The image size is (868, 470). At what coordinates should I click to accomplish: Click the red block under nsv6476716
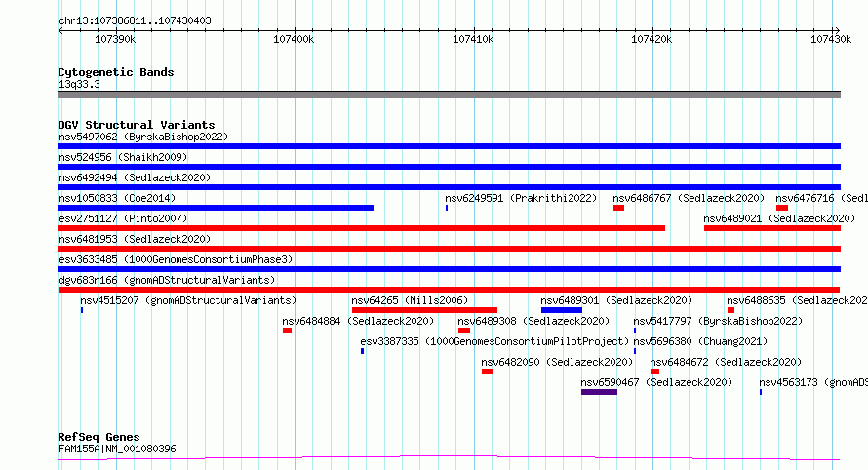coord(782,208)
